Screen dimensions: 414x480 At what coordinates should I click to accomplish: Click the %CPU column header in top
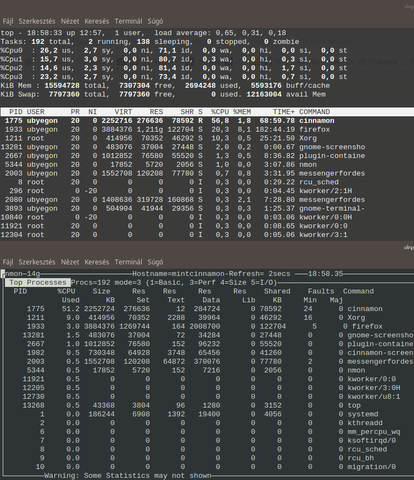pyautogui.click(x=220, y=112)
